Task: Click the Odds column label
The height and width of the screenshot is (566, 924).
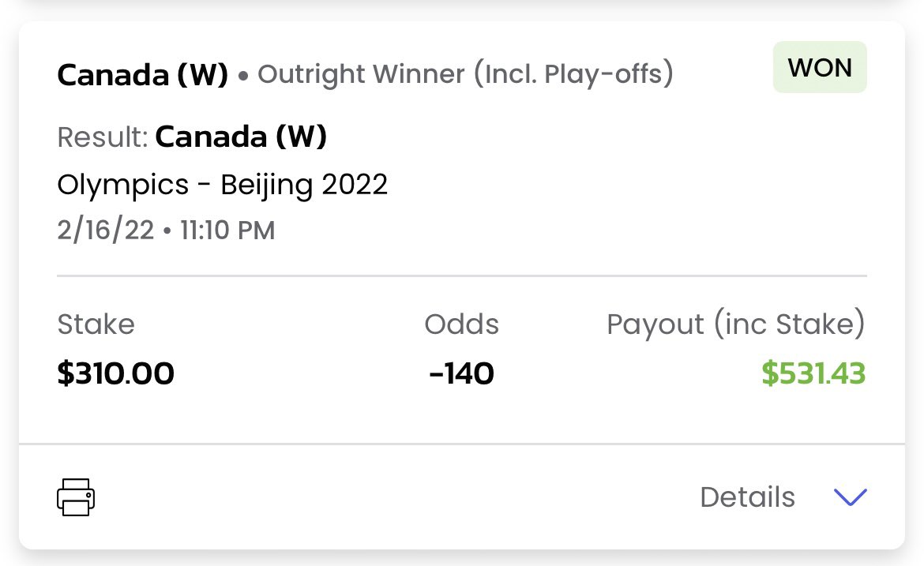Action: pyautogui.click(x=461, y=324)
